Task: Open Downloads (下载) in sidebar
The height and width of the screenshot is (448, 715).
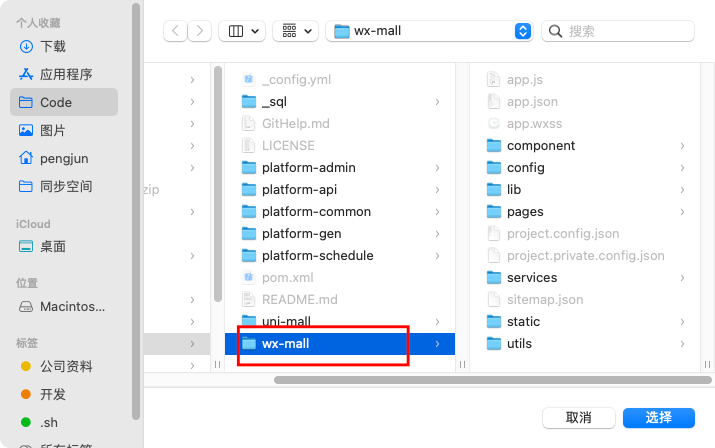Action: tap(63, 46)
